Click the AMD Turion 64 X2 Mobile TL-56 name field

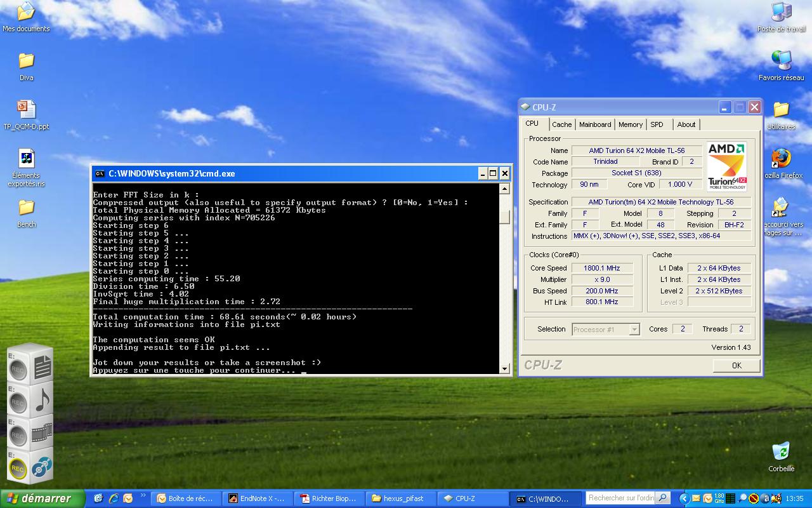point(637,150)
